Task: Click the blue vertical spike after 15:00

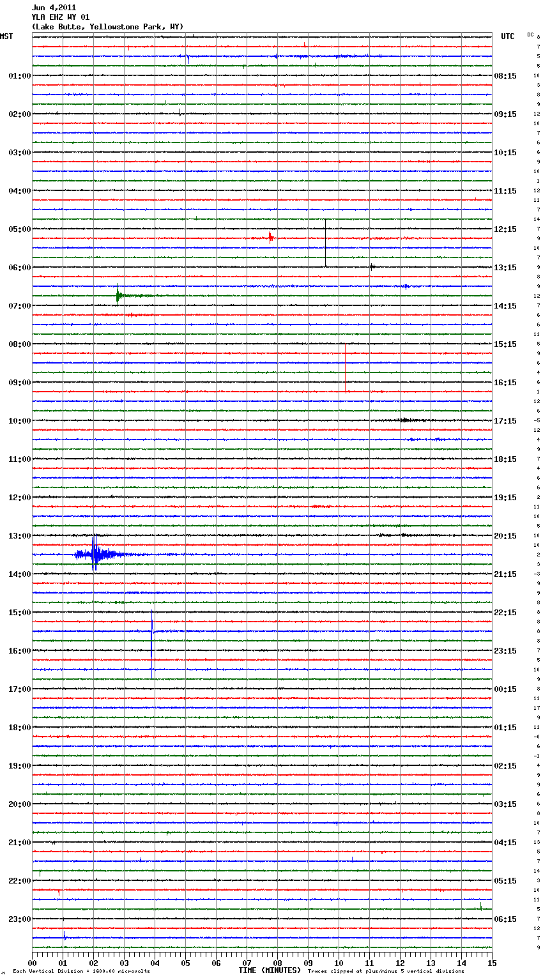Action: tap(152, 644)
